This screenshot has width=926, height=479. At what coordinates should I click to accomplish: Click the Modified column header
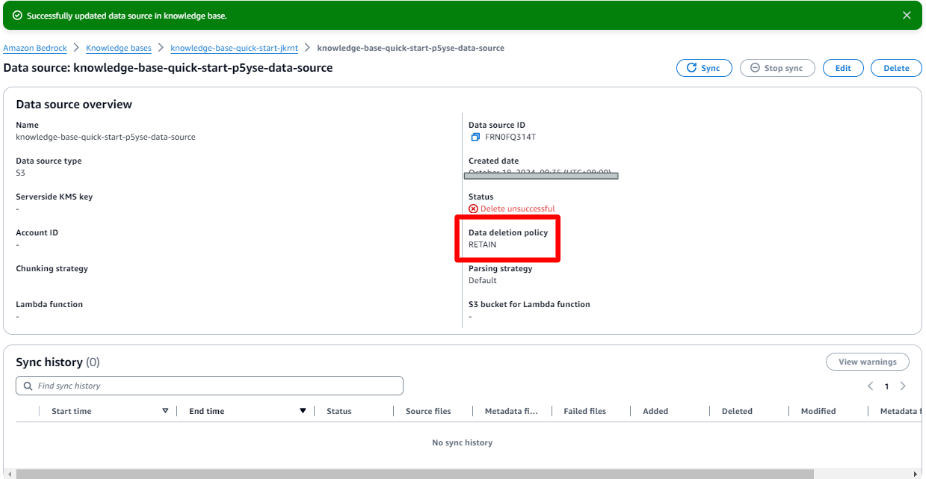(x=818, y=411)
